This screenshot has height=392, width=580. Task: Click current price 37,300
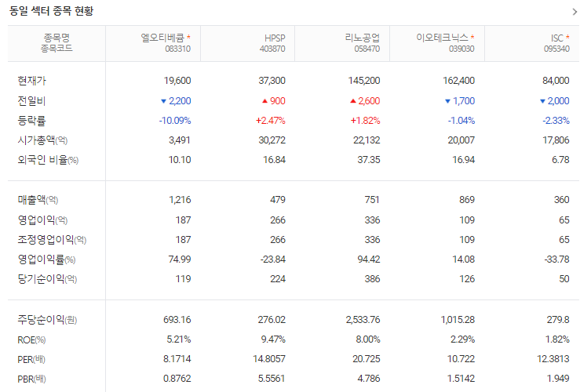(272, 81)
